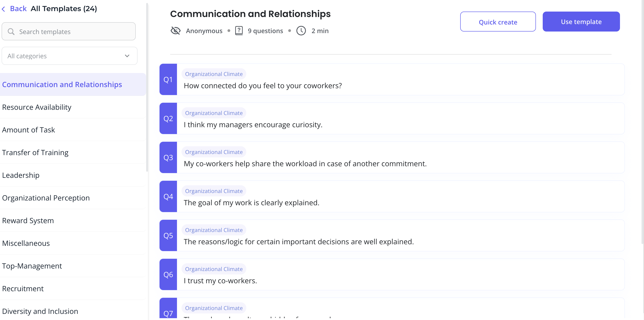Select Transfer of Training template

click(73, 152)
